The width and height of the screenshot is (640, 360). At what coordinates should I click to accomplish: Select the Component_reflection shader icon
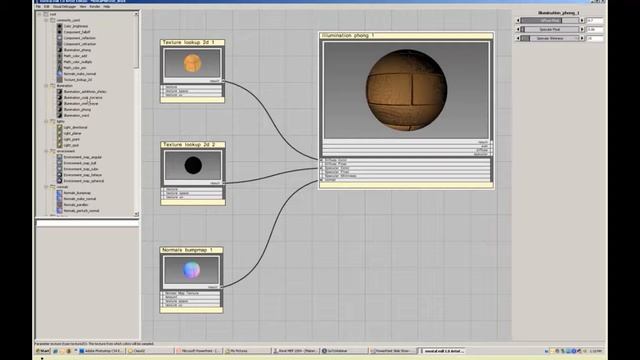click(x=60, y=38)
